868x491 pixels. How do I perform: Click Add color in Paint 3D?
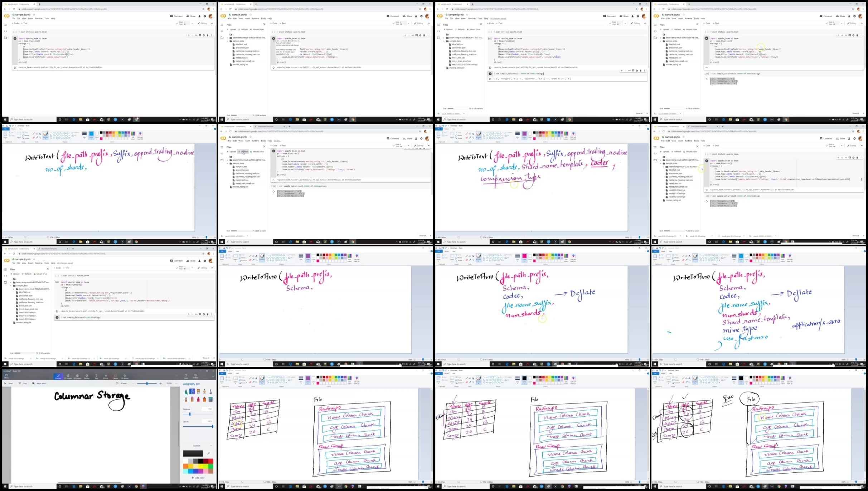point(198,478)
